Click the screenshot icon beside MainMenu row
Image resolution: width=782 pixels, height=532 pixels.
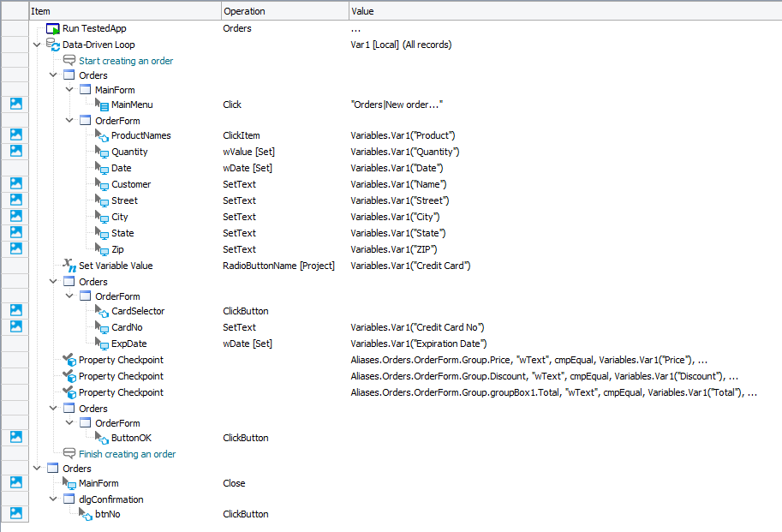(15, 104)
